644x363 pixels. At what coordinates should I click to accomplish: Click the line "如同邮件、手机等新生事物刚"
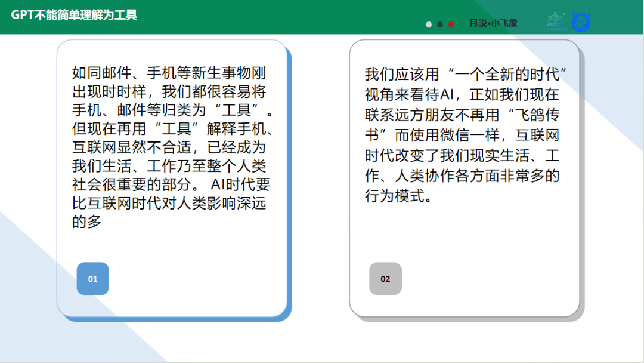tap(169, 73)
